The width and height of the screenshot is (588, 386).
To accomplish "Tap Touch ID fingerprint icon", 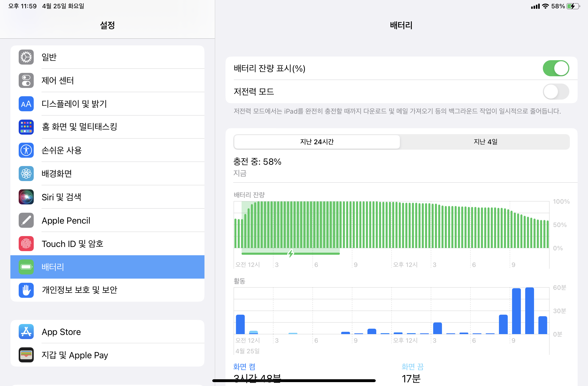I will tap(26, 244).
